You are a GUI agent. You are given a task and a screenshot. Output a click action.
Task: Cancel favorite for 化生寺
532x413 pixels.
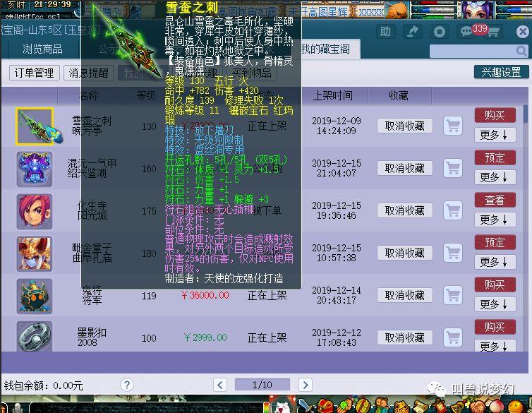pos(405,210)
